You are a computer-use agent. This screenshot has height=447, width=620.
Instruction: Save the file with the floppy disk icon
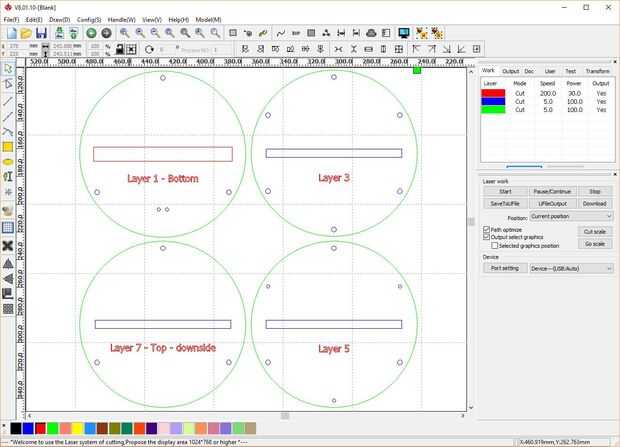click(x=41, y=33)
